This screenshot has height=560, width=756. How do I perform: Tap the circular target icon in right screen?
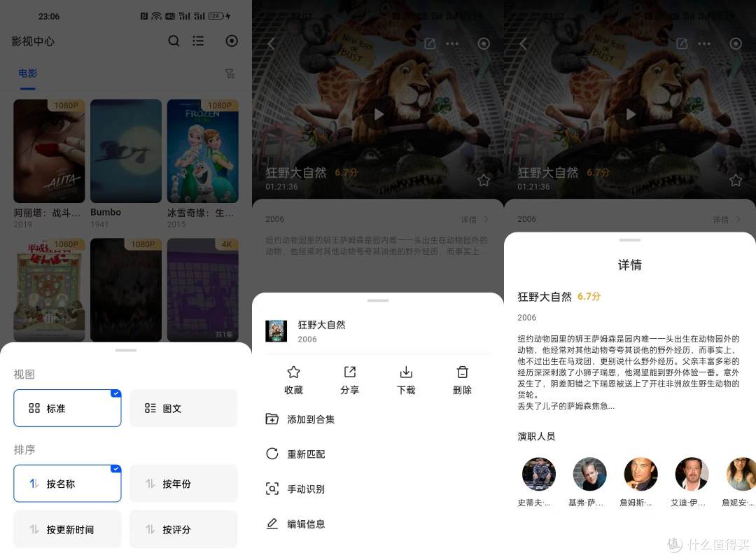736,44
